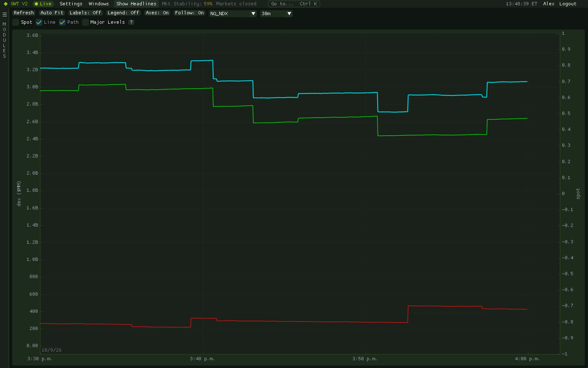Click the Mkt Stability 59% indicator
The width and height of the screenshot is (588, 368).
click(187, 4)
